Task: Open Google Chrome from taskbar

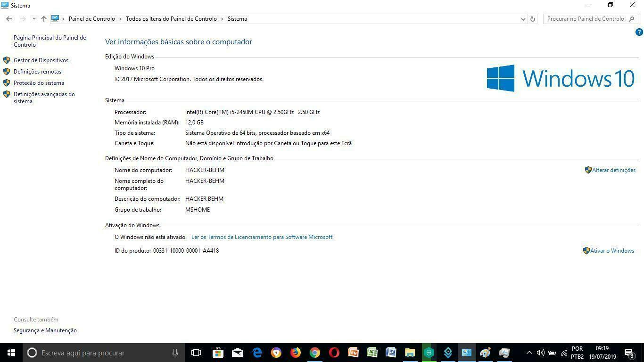Action: coord(315,353)
